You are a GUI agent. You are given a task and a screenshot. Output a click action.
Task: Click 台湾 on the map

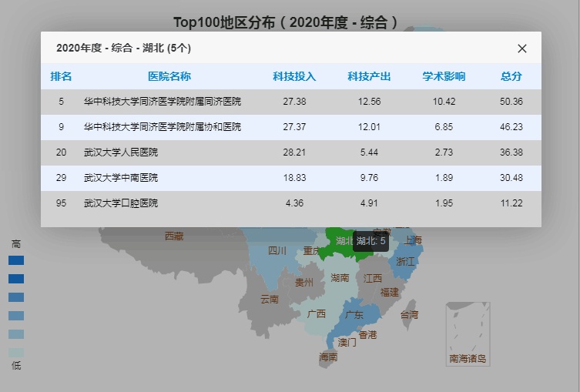click(x=407, y=315)
